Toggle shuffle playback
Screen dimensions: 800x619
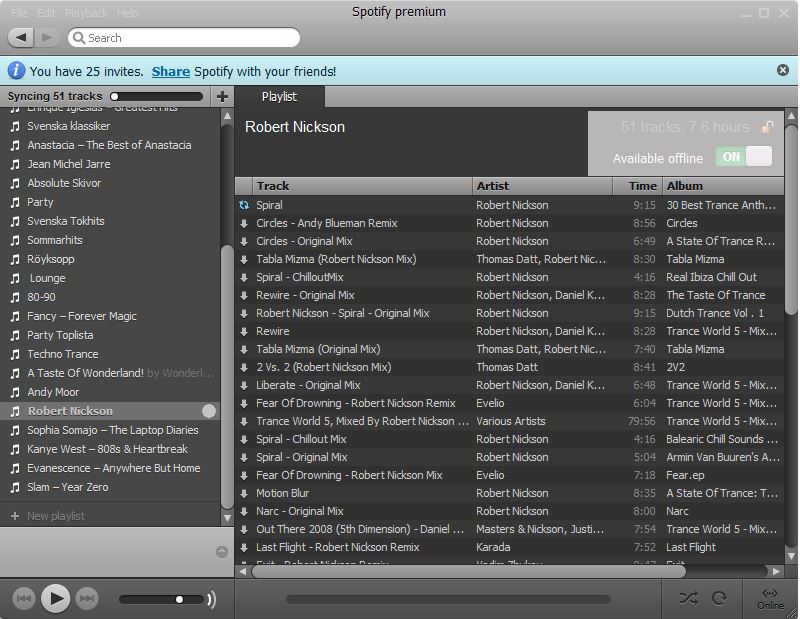[688, 598]
